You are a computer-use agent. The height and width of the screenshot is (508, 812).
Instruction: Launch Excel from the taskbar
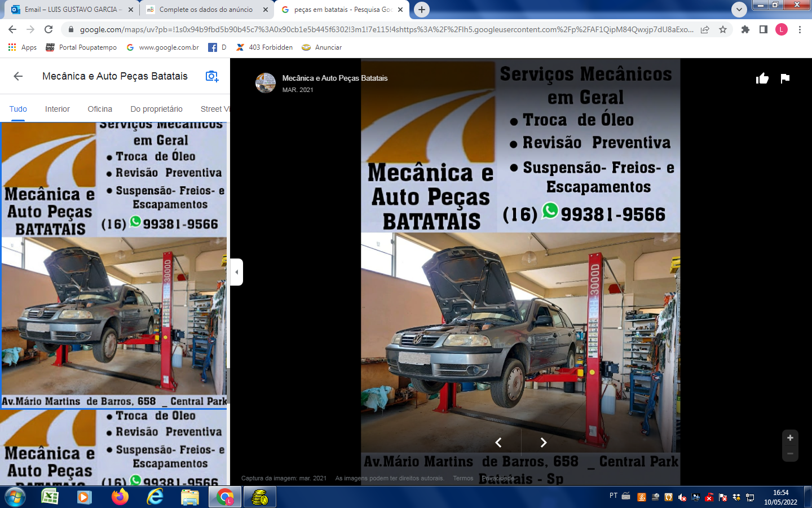(50, 497)
